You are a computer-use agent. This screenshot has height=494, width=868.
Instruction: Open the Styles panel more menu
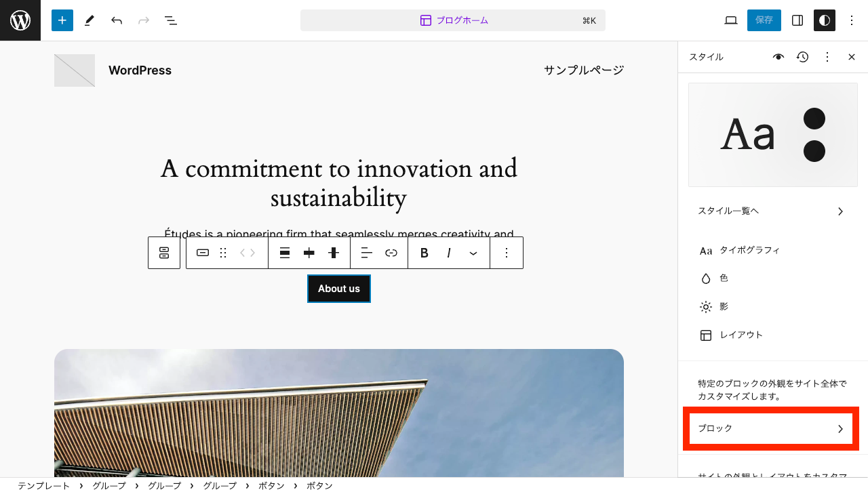coord(827,57)
